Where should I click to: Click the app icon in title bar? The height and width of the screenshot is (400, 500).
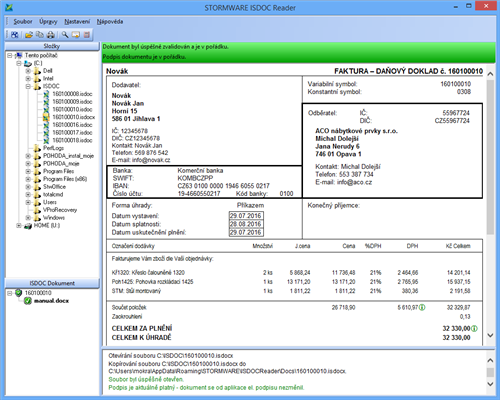(x=9, y=7)
